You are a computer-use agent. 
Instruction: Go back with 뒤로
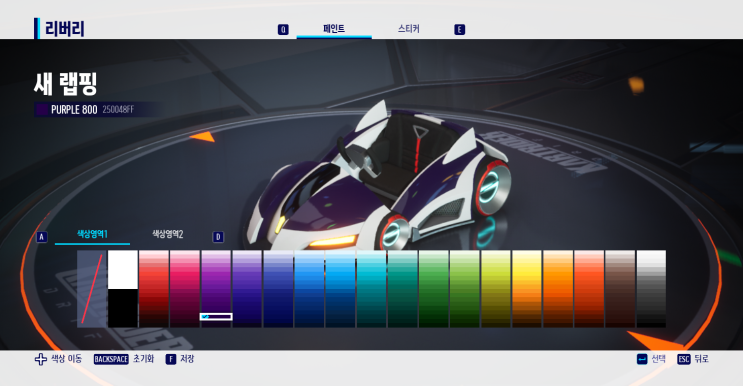(701, 359)
